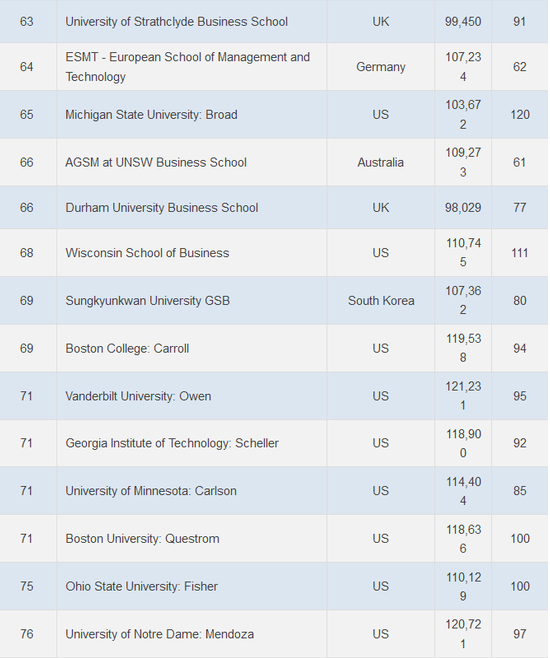Click rank number 76 cell
The image size is (550, 658).
(26, 634)
